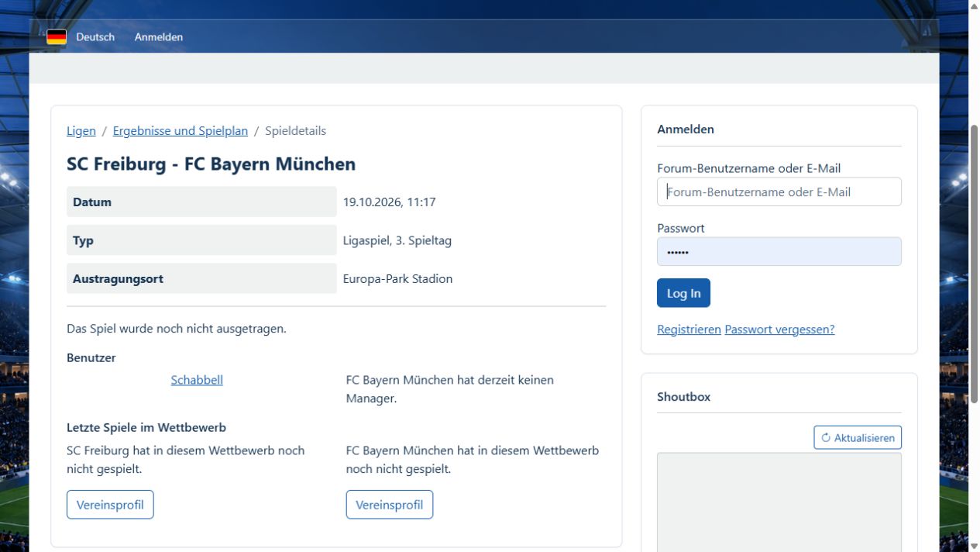The image size is (980, 552).
Task: Click text Das Spiel wurde noch nicht ausgetragen
Action: (x=177, y=329)
